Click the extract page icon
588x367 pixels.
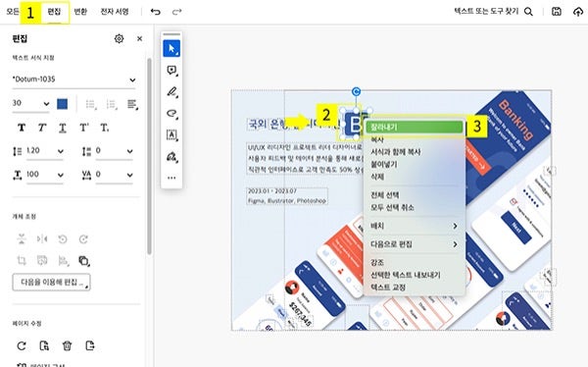(44, 345)
